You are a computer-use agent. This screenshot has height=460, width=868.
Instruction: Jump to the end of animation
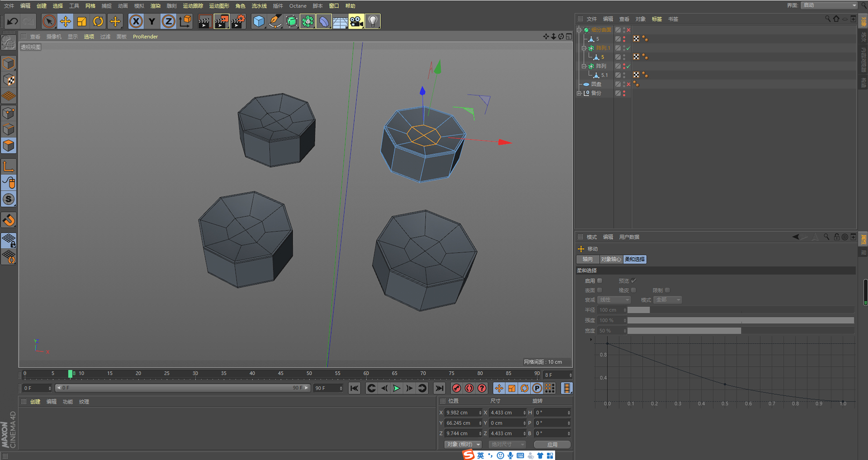pos(439,388)
